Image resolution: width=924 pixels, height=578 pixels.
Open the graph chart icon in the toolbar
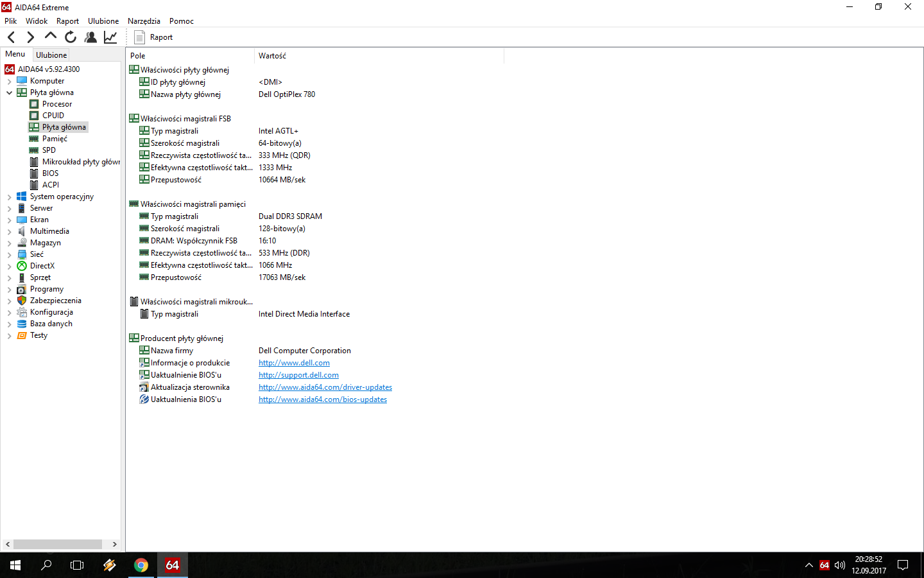[x=110, y=37]
